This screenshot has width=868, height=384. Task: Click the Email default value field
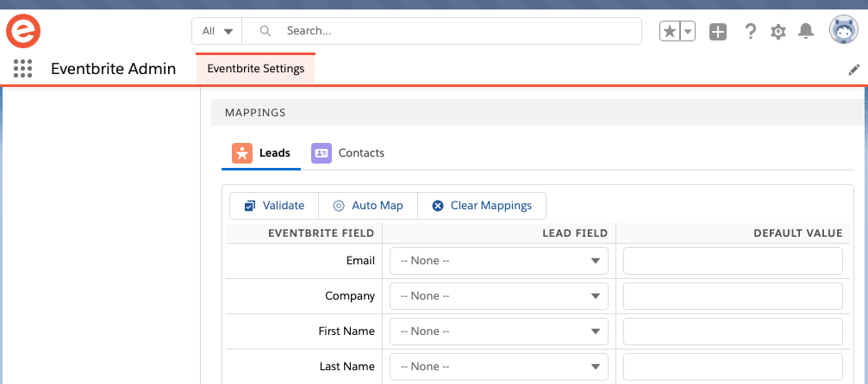pyautogui.click(x=733, y=261)
